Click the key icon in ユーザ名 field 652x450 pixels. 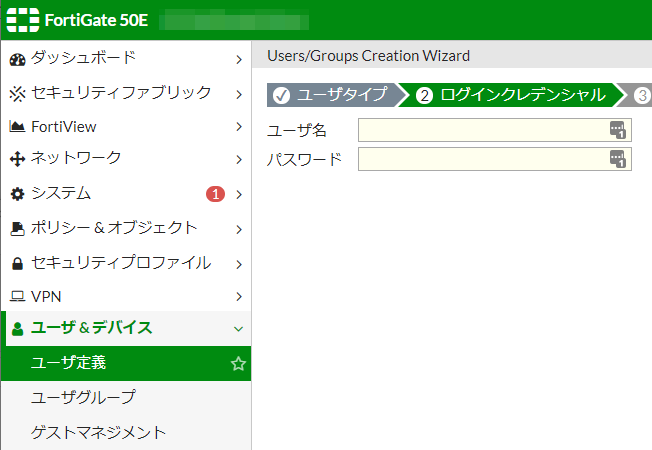(617, 130)
